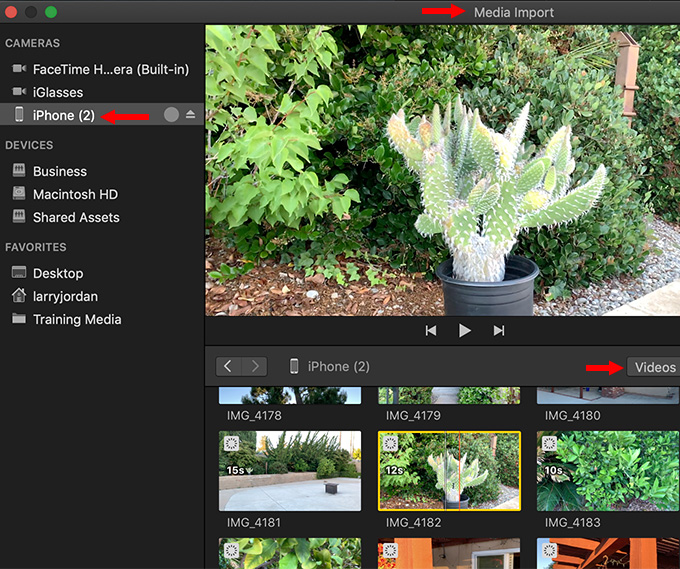Click the Shared Assets drive icon

coord(19,216)
